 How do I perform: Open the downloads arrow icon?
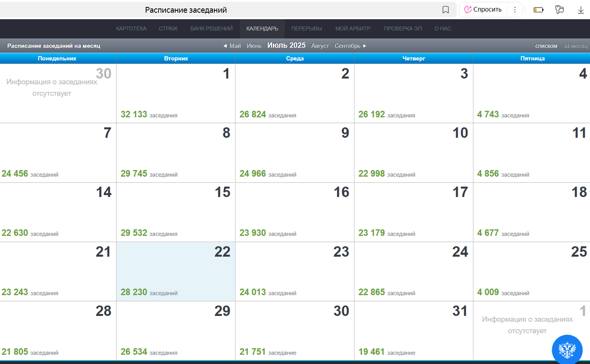(580, 10)
